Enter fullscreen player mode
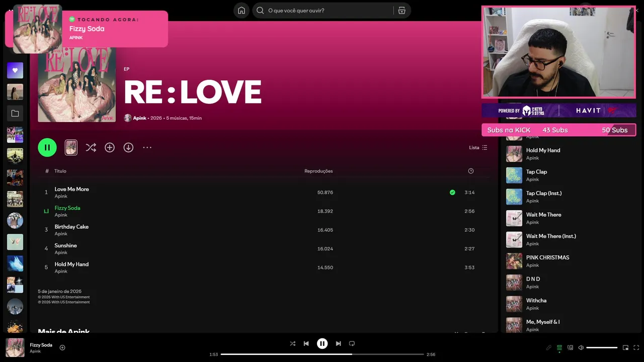The width and height of the screenshot is (644, 362). [636, 347]
